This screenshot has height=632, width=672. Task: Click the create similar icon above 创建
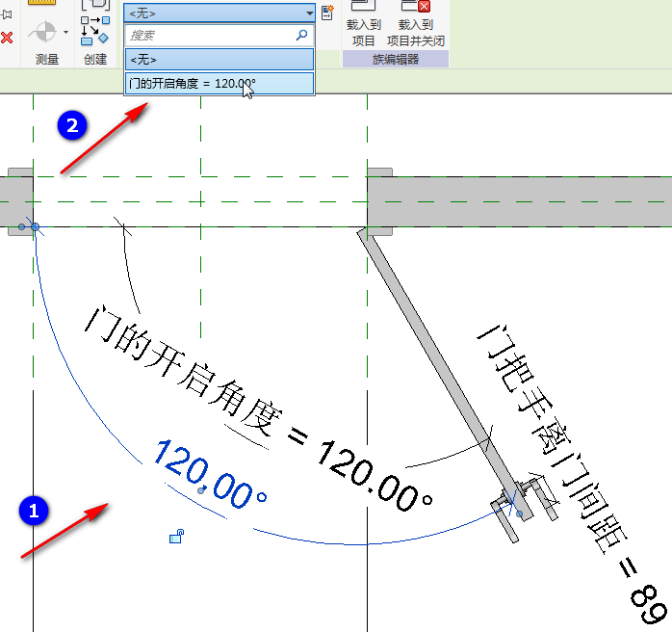tap(95, 31)
